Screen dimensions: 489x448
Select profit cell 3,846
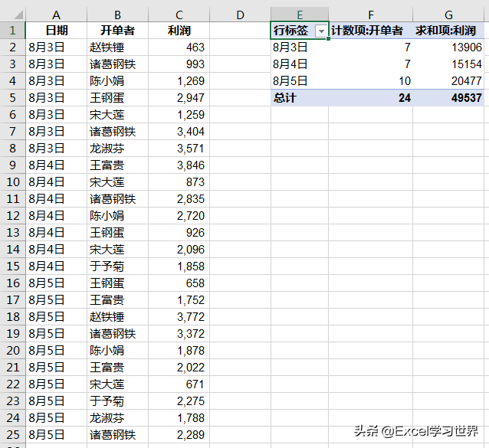tap(179, 165)
